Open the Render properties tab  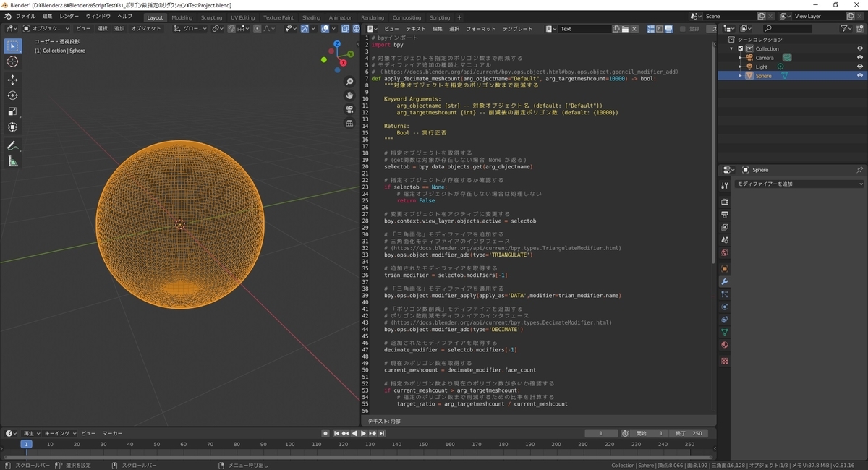click(724, 203)
